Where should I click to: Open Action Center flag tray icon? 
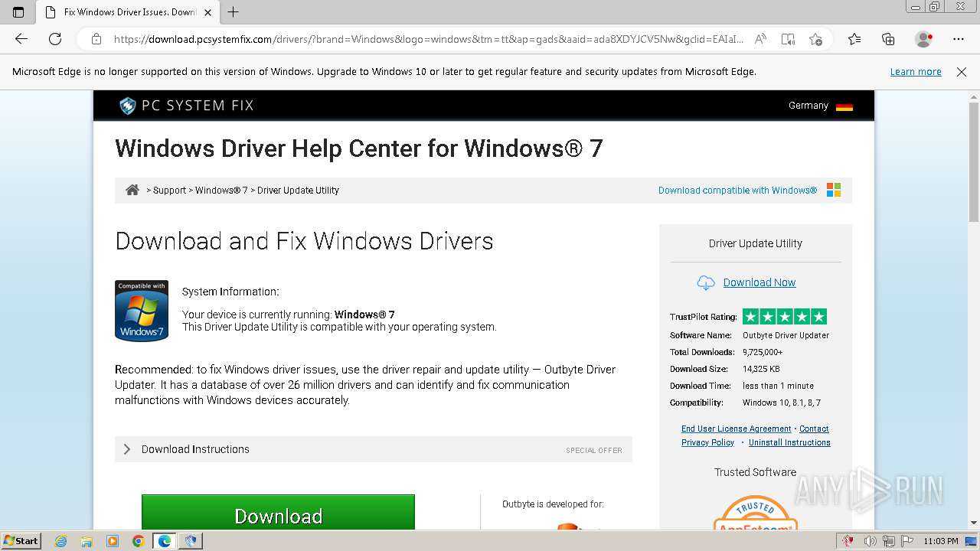pyautogui.click(x=907, y=541)
